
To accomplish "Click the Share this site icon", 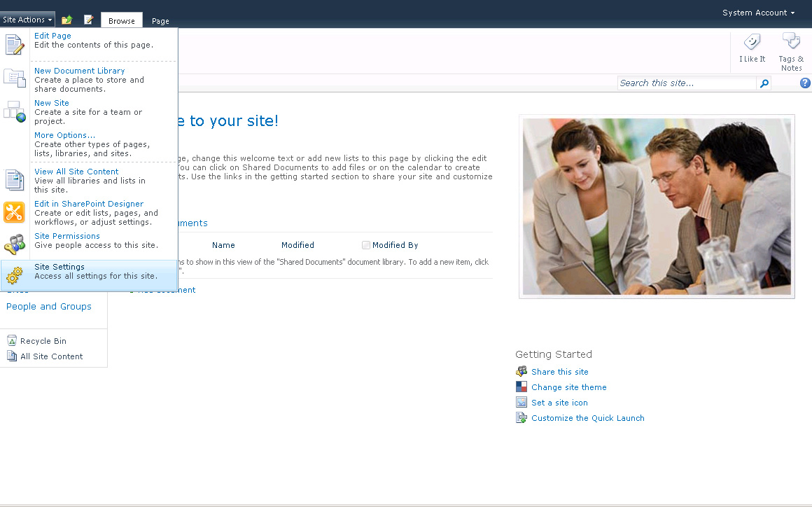I will pyautogui.click(x=521, y=371).
